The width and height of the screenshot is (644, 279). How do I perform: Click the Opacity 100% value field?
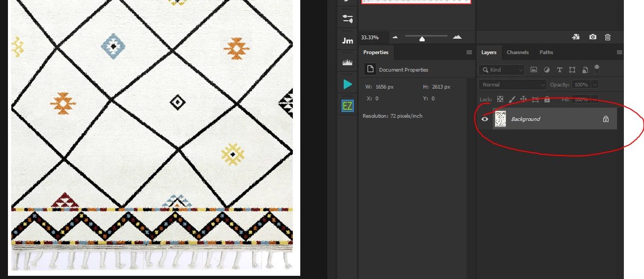click(580, 84)
